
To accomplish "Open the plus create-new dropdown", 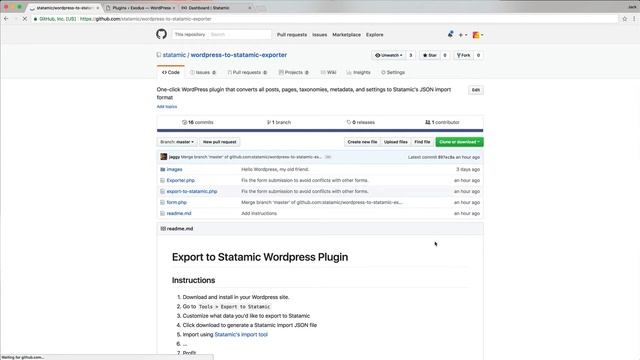I will (462, 35).
